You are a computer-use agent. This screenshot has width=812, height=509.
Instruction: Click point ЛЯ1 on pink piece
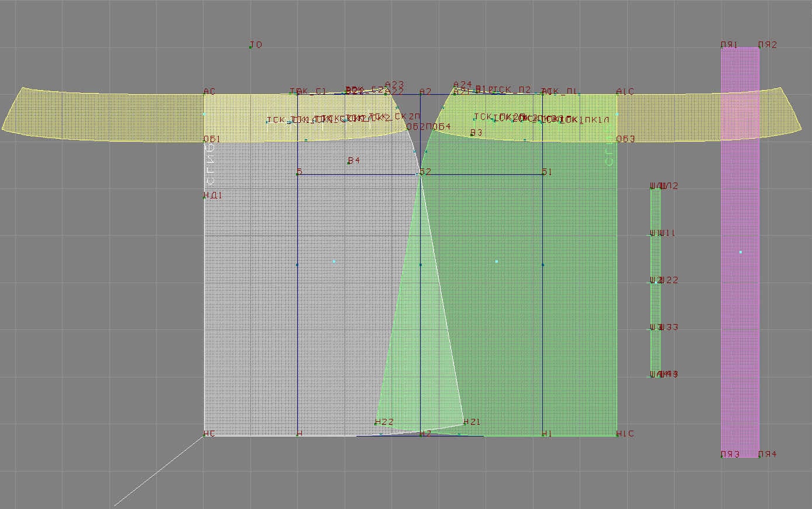tap(722, 48)
